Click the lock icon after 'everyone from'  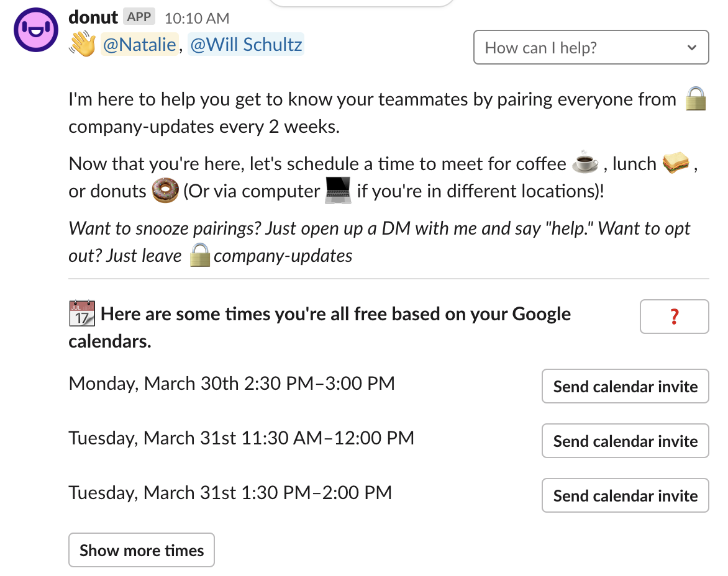[x=696, y=99]
